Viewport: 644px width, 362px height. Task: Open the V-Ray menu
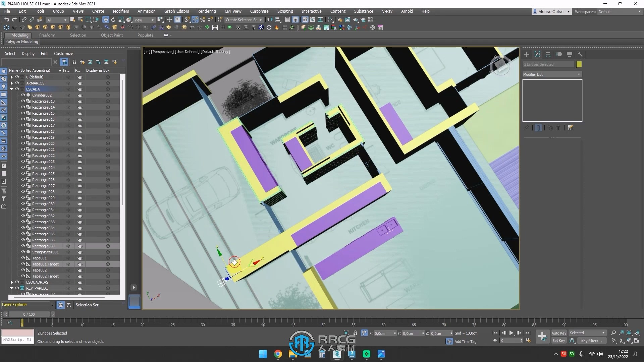pos(387,11)
